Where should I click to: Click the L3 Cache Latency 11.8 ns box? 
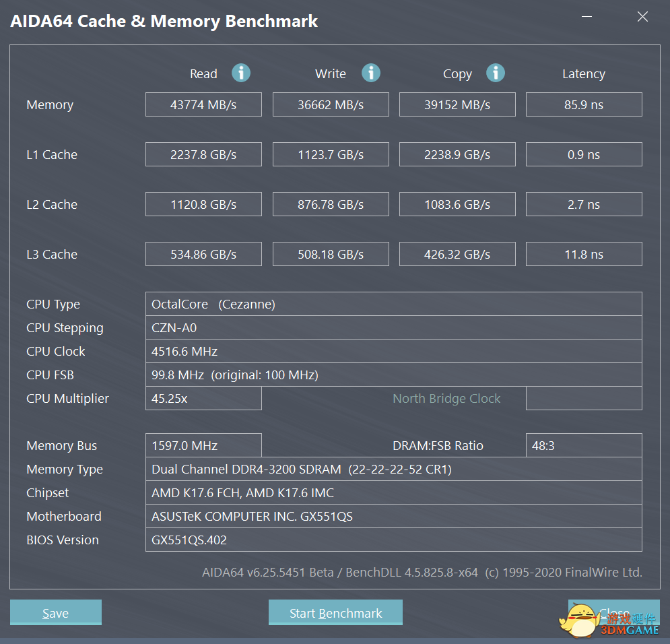click(x=584, y=255)
